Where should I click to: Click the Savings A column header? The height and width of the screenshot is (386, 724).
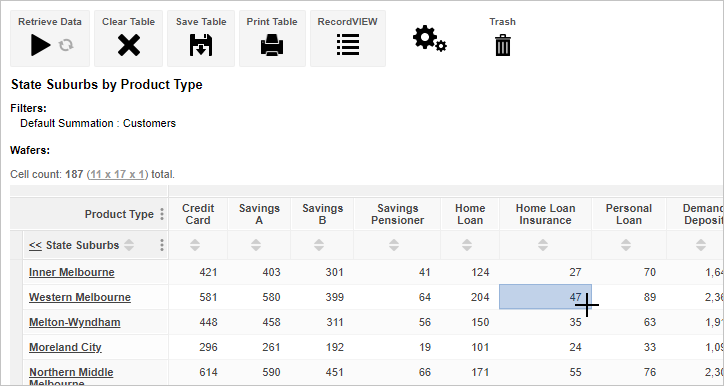[x=259, y=214]
